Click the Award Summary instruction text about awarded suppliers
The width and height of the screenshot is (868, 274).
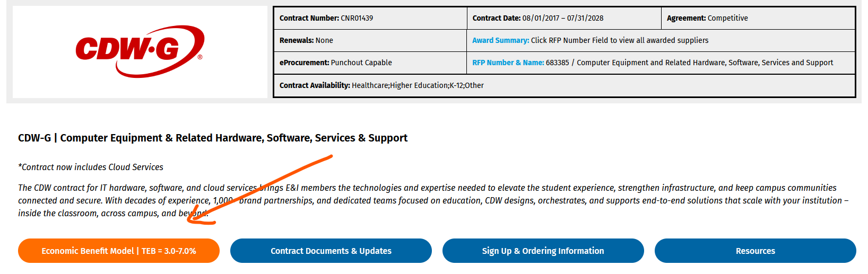(620, 40)
